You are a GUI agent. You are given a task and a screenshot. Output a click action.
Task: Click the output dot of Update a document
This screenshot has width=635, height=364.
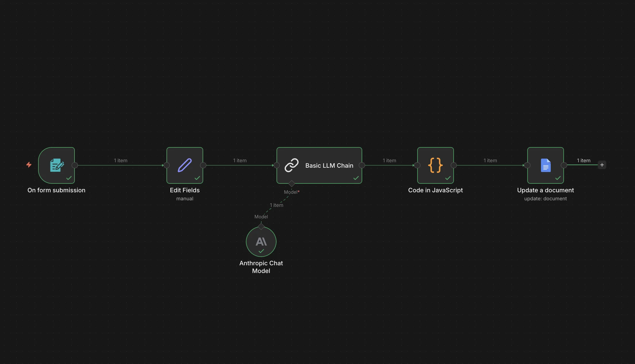pos(564,165)
